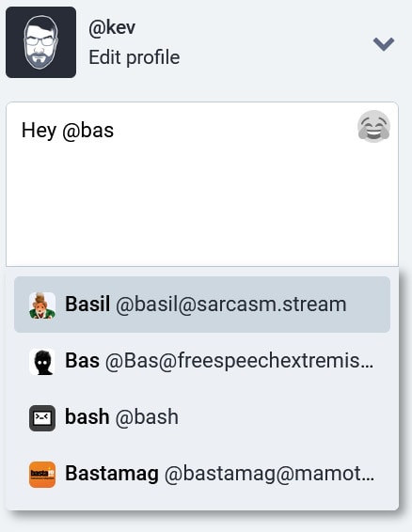Click the '@basil@sarcasm.stream' handle text
The height and width of the screenshot is (532, 412).
point(231,305)
